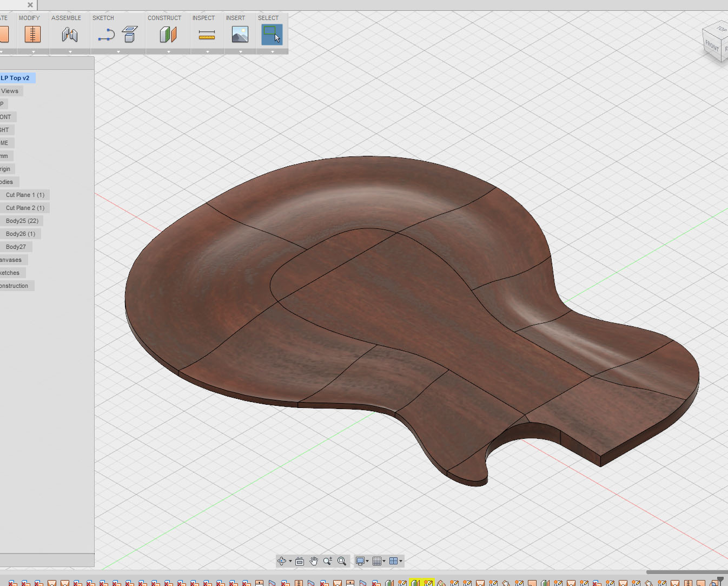Click the Viewports layout icon
Image resolution: width=728 pixels, height=586 pixels.
[x=394, y=561]
